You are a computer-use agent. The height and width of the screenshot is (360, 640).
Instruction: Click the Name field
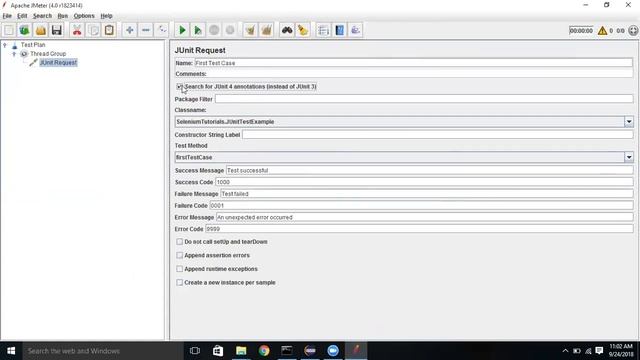click(413, 63)
